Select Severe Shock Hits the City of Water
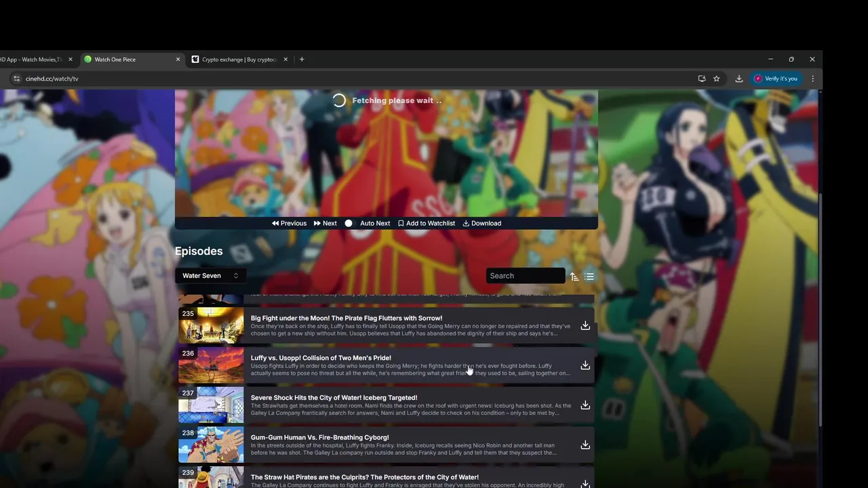This screenshot has height=488, width=868. 334,398
